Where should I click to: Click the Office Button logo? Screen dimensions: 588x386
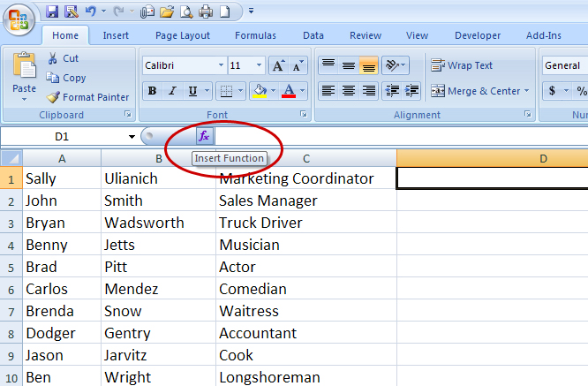20,18
